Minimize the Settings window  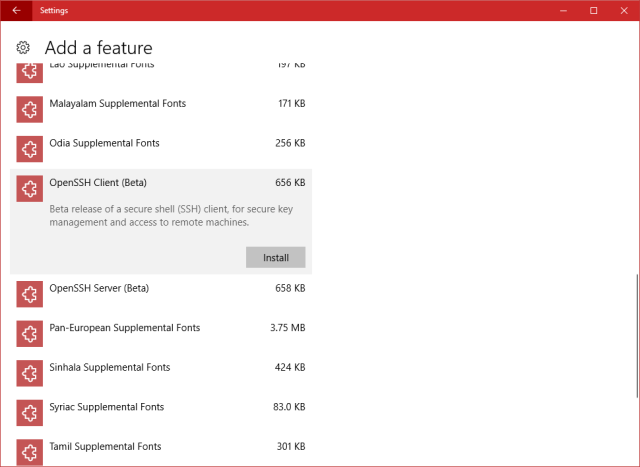(x=564, y=11)
